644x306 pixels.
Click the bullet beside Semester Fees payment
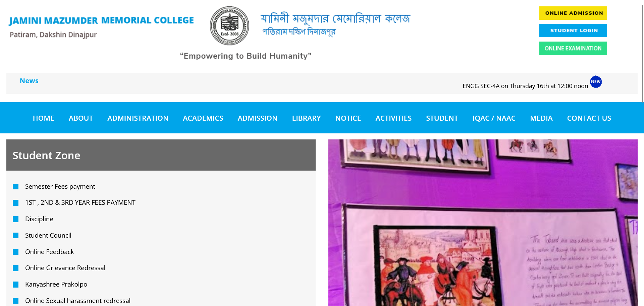pyautogui.click(x=15, y=186)
